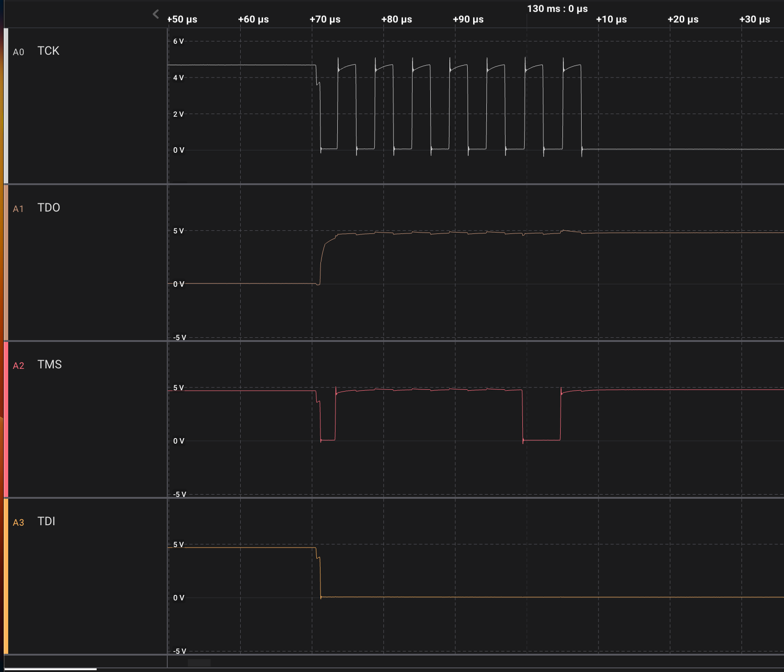Click the A0 channel identifier
The height and width of the screenshot is (672, 784).
18,52
